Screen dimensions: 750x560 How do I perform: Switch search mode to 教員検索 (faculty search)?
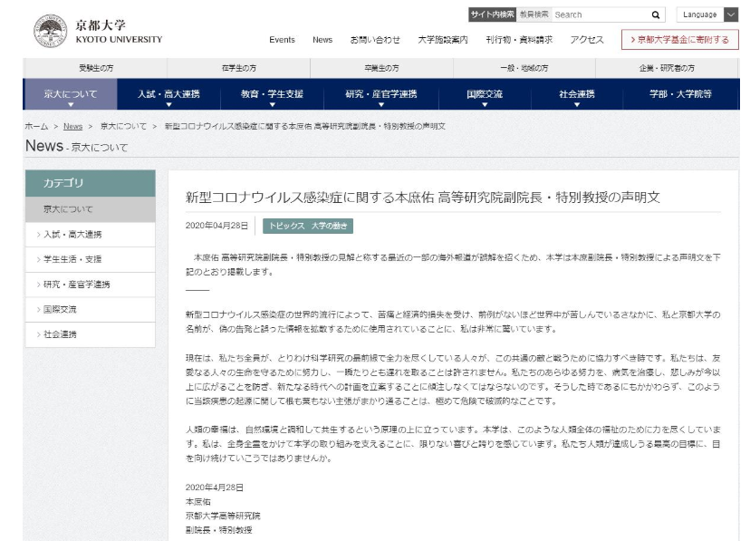pos(534,14)
